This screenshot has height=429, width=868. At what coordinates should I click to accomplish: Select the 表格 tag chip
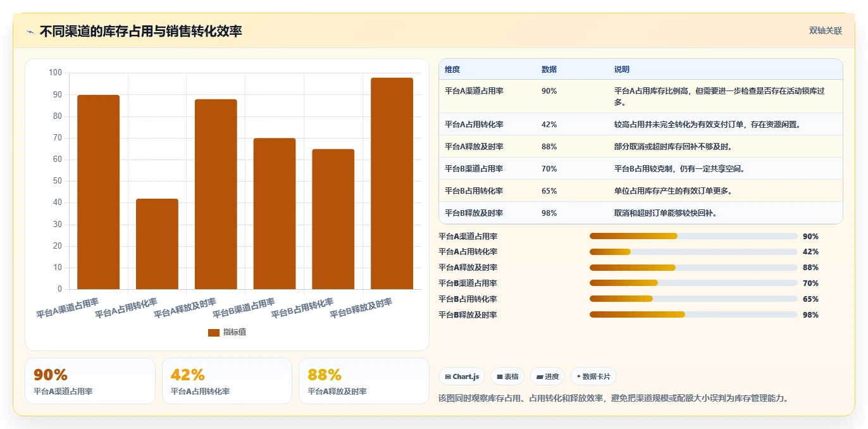click(507, 376)
